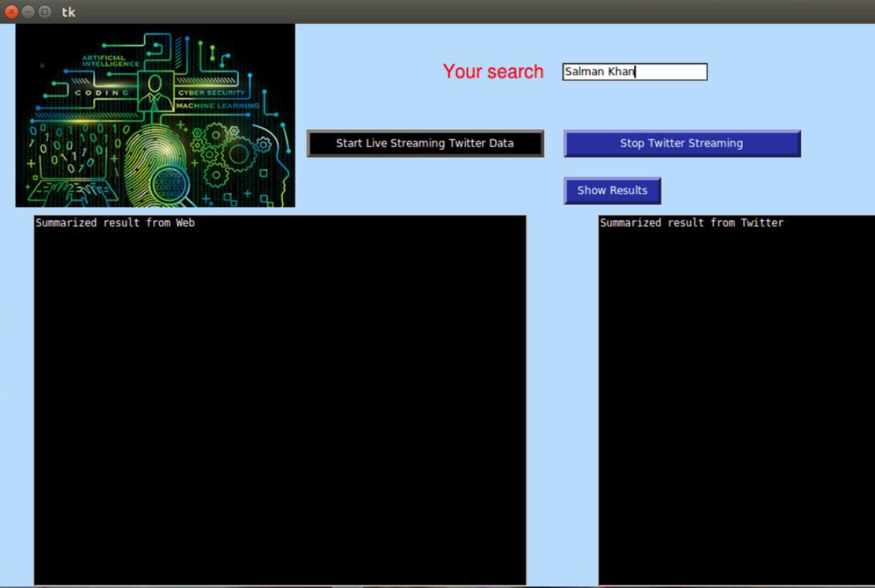This screenshot has height=588, width=875.
Task: Focus the search field containing Salman Khan
Action: click(x=634, y=71)
